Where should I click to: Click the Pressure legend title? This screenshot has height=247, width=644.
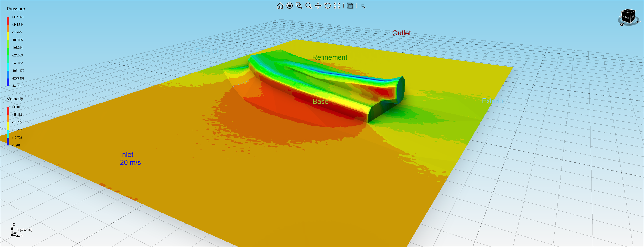[x=16, y=9]
